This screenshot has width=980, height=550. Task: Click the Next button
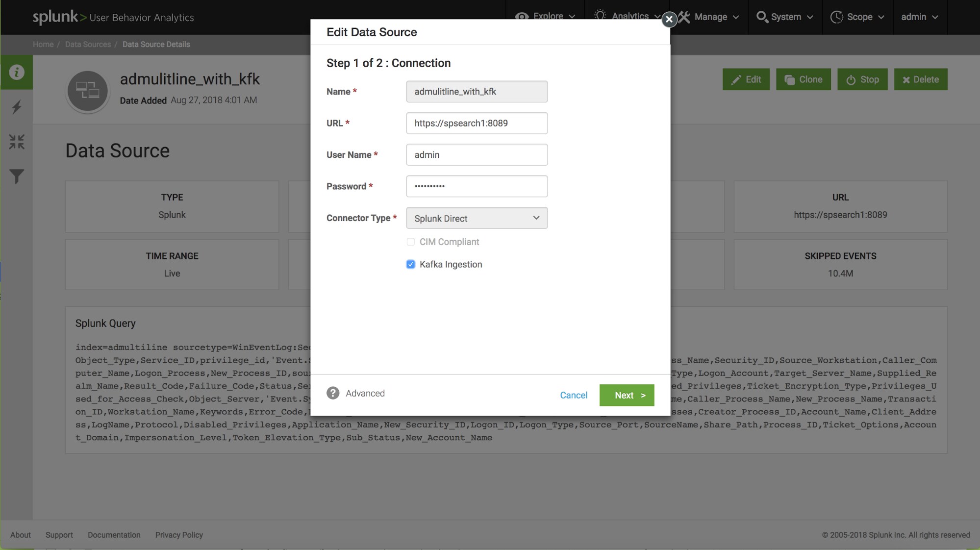point(627,395)
